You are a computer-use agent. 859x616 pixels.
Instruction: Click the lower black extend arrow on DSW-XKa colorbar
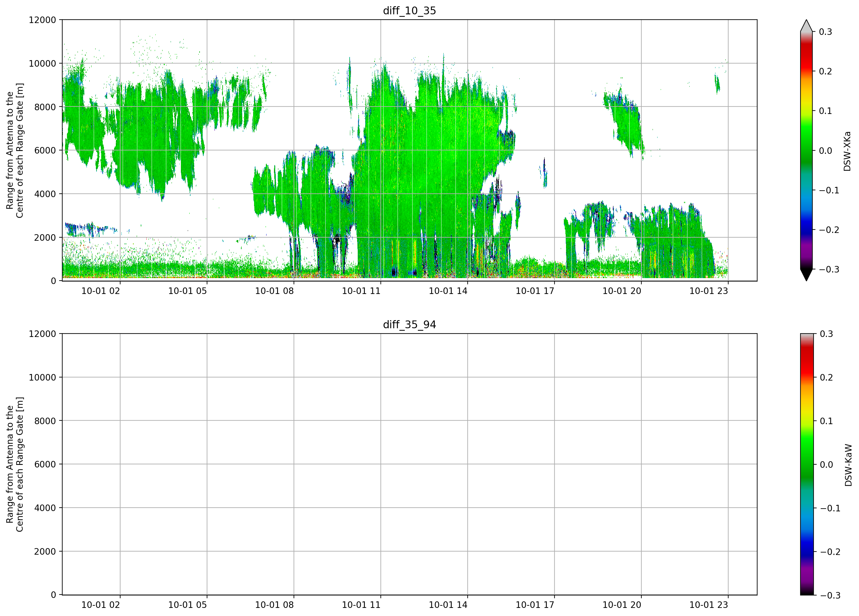[806, 275]
